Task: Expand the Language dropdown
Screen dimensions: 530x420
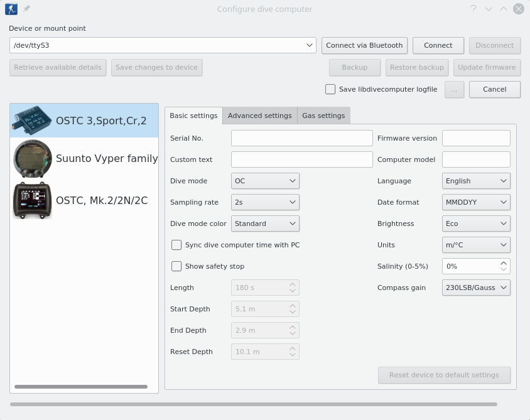Action: pos(476,181)
